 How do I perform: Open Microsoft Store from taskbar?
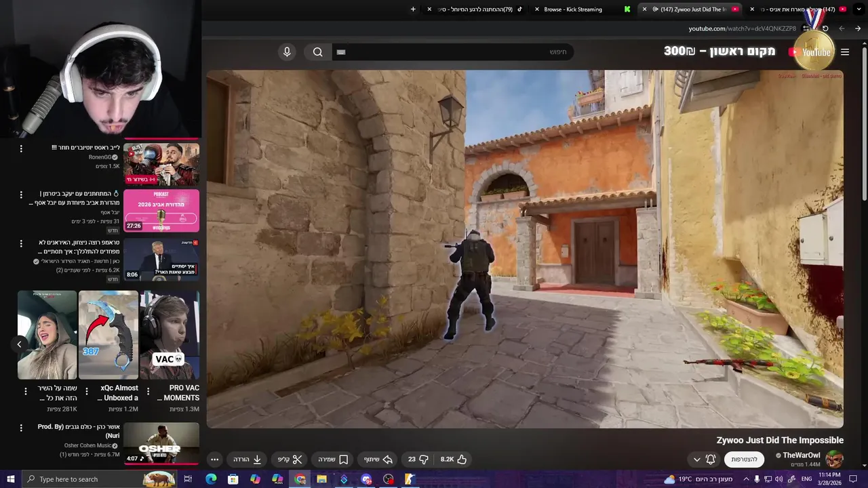pyautogui.click(x=233, y=479)
